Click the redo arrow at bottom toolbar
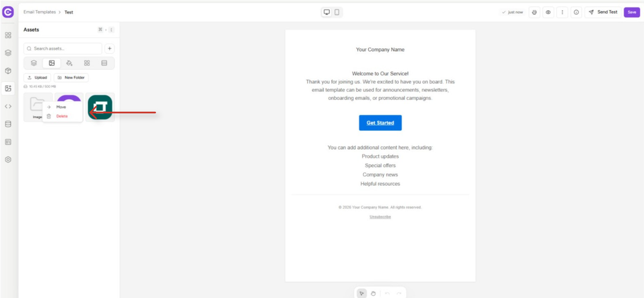644x298 pixels. 399,293
